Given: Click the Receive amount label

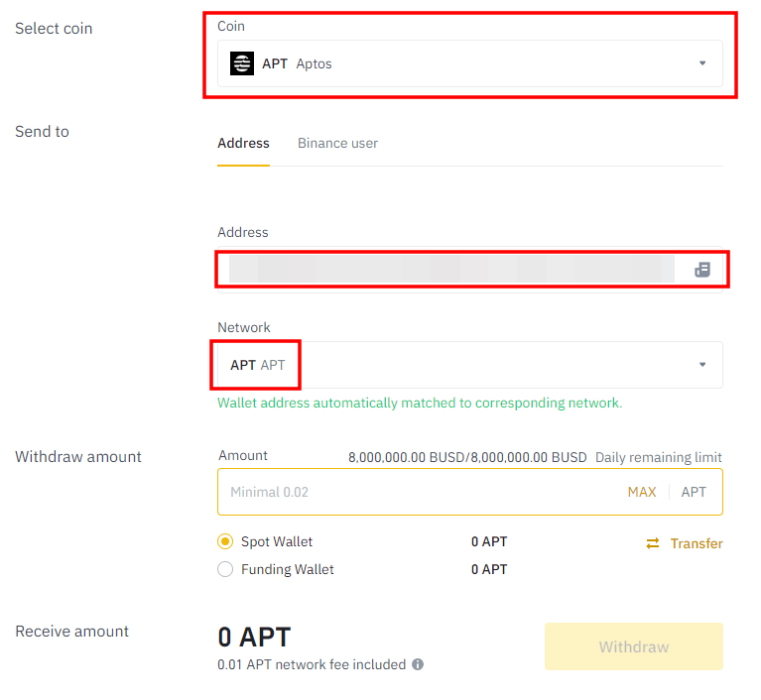Looking at the screenshot, I should 71,632.
